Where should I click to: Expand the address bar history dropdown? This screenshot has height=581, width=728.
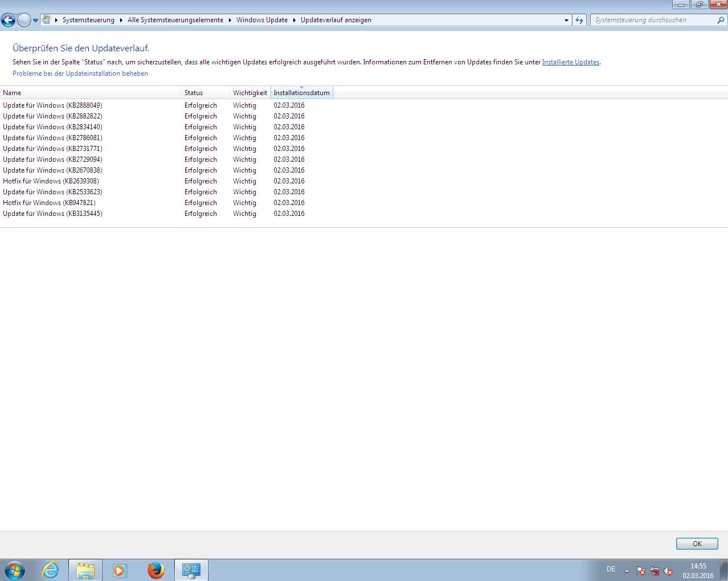(566, 20)
